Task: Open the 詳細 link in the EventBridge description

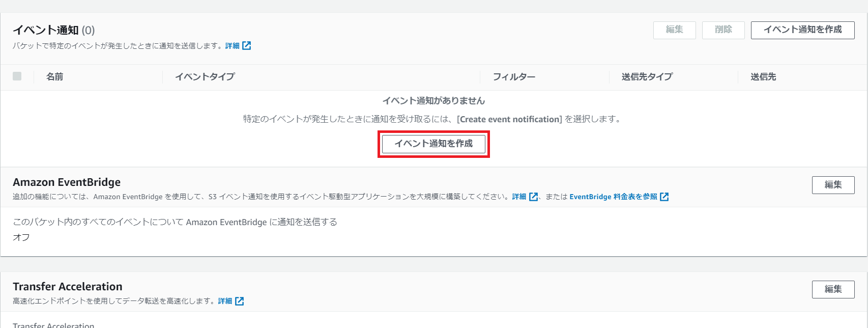Action: coord(519,197)
